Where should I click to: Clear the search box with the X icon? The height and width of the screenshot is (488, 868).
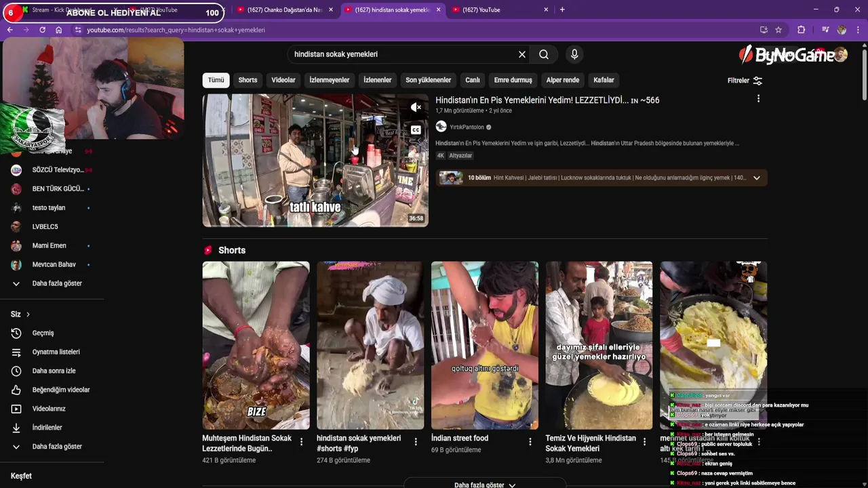point(522,54)
